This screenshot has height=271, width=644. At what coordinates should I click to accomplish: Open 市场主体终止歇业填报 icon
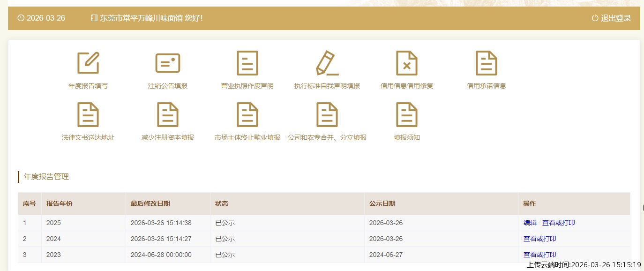click(x=247, y=115)
